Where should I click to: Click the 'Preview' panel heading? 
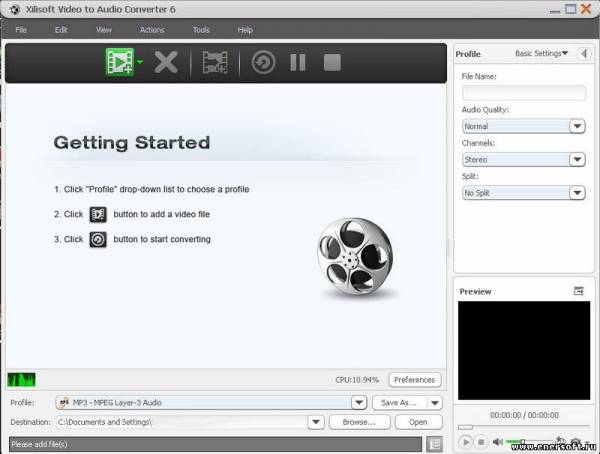pos(475,291)
